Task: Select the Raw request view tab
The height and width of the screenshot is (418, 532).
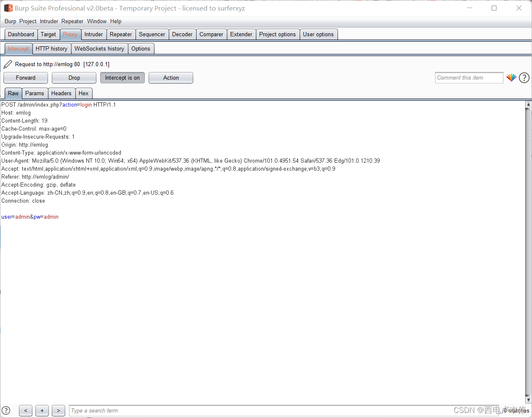Action: click(13, 94)
